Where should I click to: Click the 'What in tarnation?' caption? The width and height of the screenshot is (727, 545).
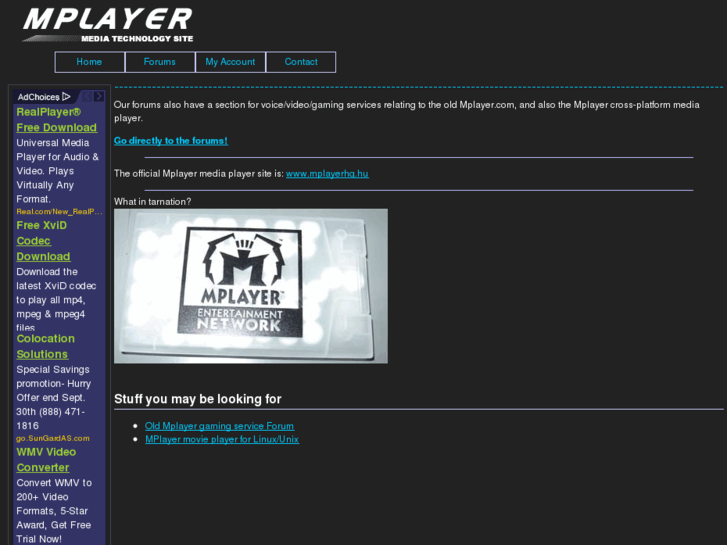[153, 202]
